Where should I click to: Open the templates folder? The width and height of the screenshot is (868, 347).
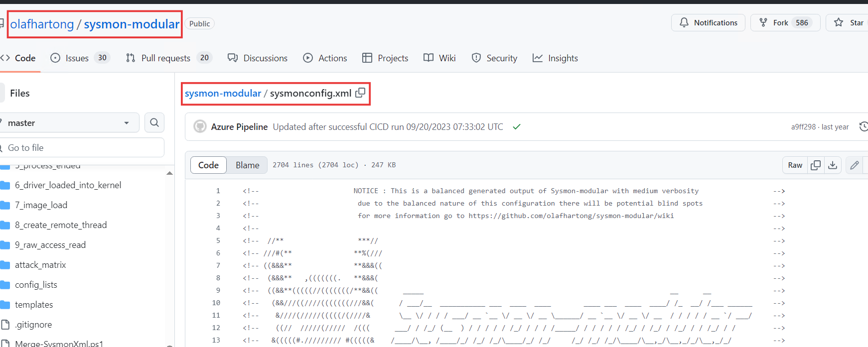click(34, 305)
